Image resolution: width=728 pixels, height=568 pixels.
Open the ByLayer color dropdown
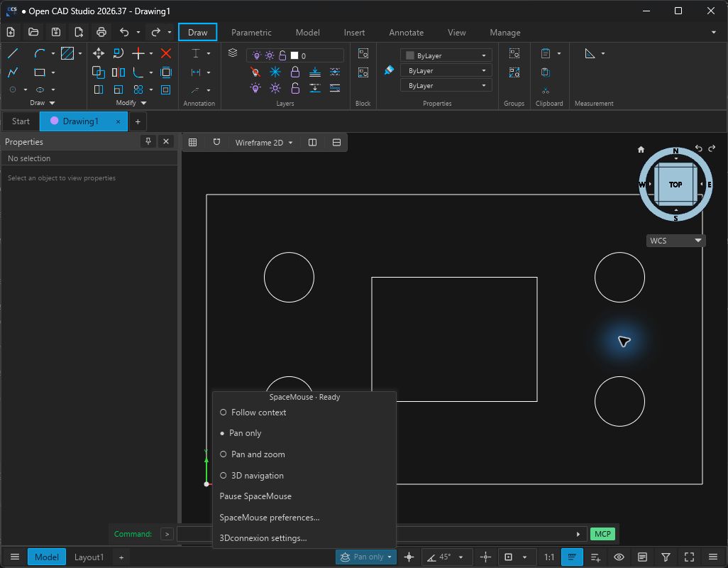pos(446,55)
